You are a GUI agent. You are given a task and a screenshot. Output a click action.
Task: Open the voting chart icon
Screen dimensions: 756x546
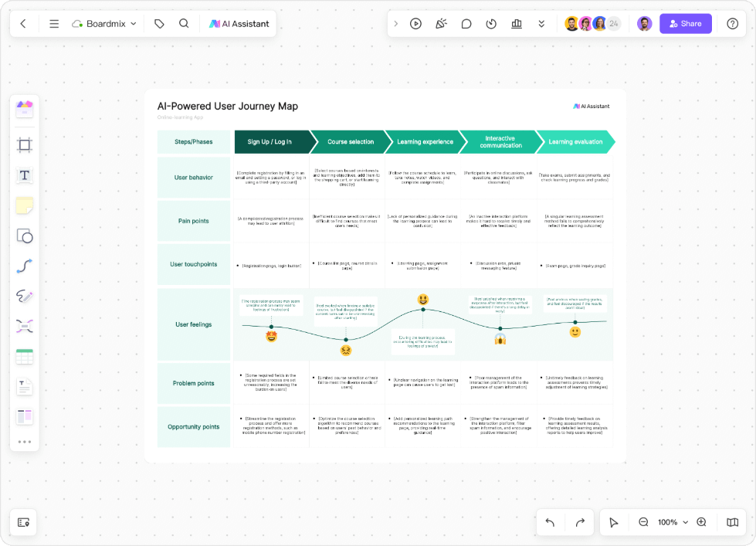(517, 24)
